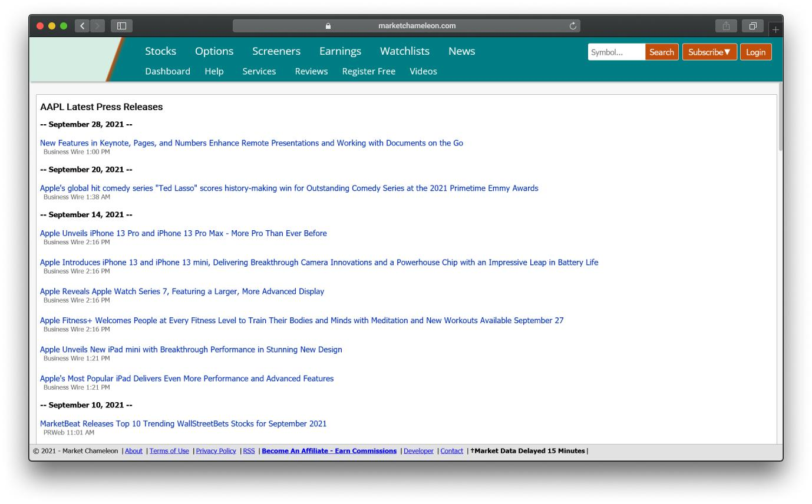Open Keynote, Pages, and Numbers press release
812x504 pixels.
click(252, 143)
